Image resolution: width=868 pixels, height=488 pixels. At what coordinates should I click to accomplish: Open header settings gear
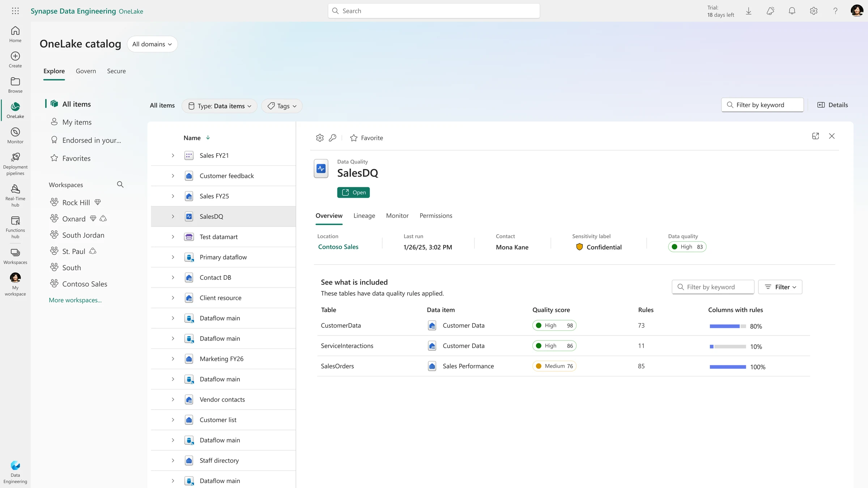click(x=814, y=11)
